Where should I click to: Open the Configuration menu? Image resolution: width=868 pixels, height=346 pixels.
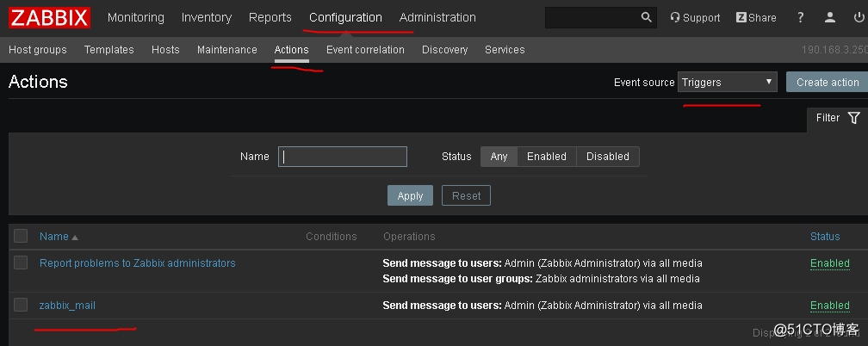click(x=345, y=18)
